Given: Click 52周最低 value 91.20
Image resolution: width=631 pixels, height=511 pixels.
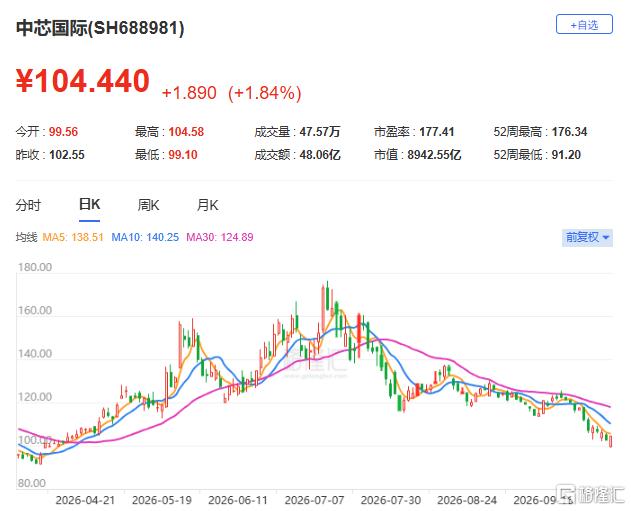Looking at the screenshot, I should click(566, 155).
